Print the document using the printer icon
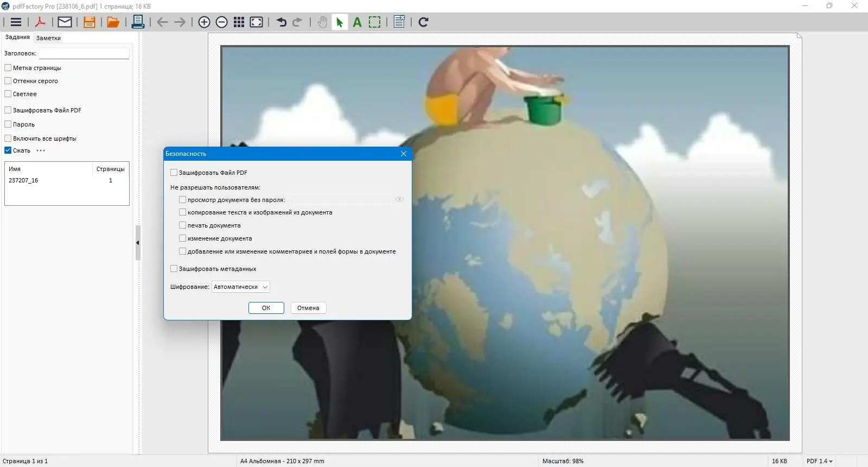The height and width of the screenshot is (467, 868). click(138, 22)
